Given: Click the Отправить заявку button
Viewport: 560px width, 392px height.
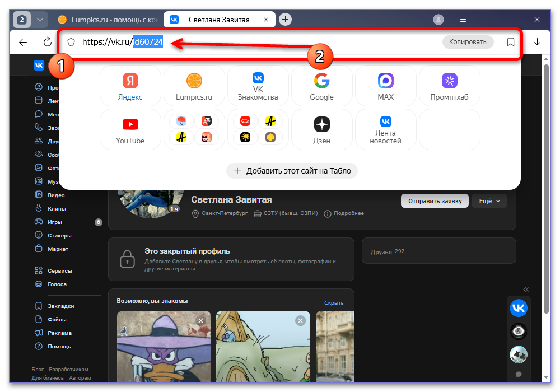Looking at the screenshot, I should click(435, 201).
